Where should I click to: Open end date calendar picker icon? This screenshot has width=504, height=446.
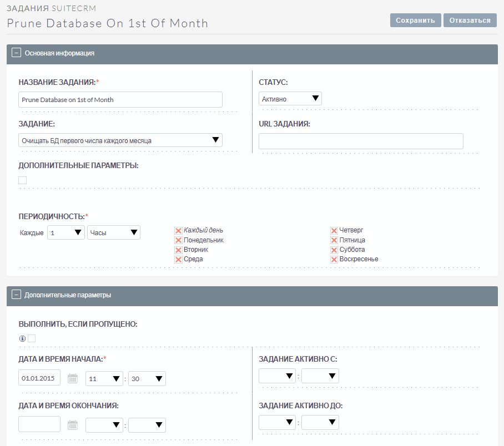[x=72, y=425]
